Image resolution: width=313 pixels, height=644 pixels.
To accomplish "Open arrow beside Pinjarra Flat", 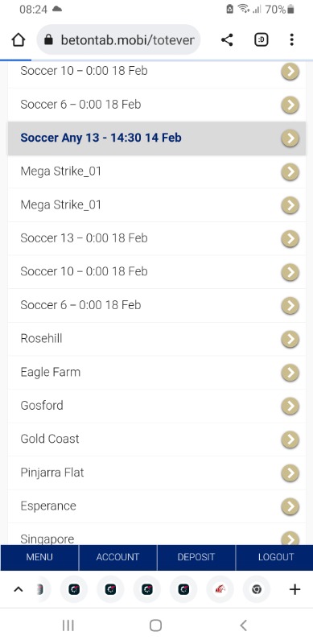I will 290,473.
